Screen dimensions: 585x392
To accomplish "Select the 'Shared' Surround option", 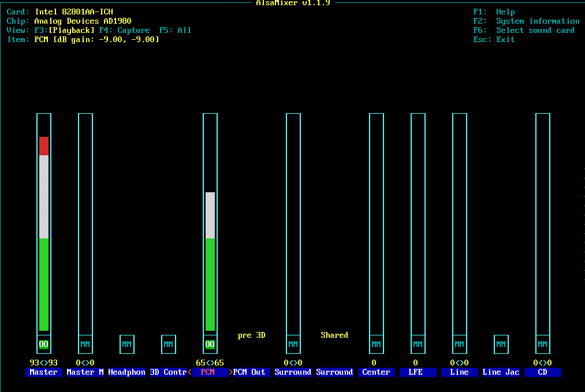I will (x=334, y=335).
